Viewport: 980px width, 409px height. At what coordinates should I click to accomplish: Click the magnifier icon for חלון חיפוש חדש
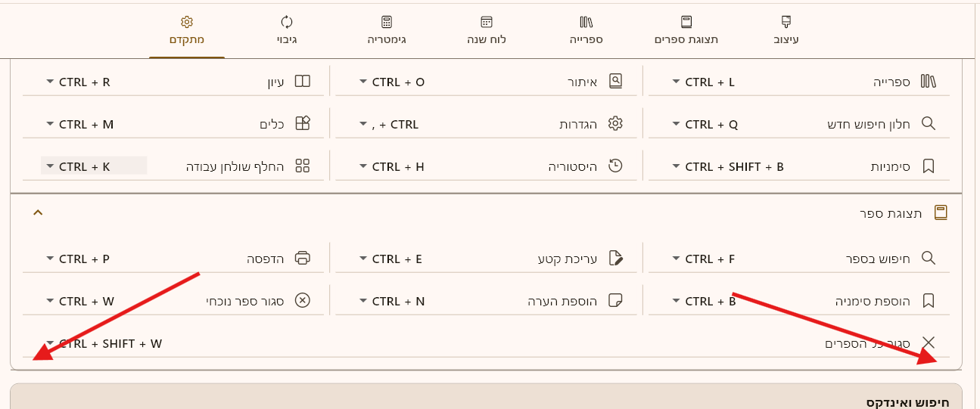pyautogui.click(x=929, y=124)
